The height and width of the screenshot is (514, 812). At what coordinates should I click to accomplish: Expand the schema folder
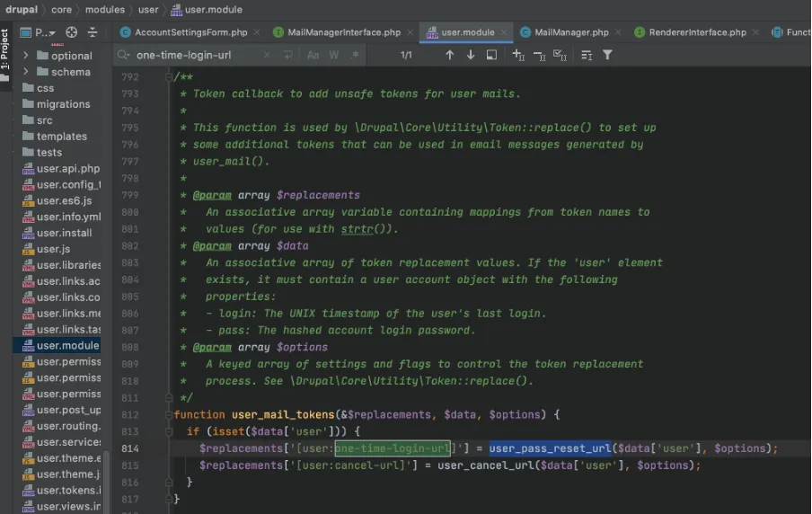point(25,72)
